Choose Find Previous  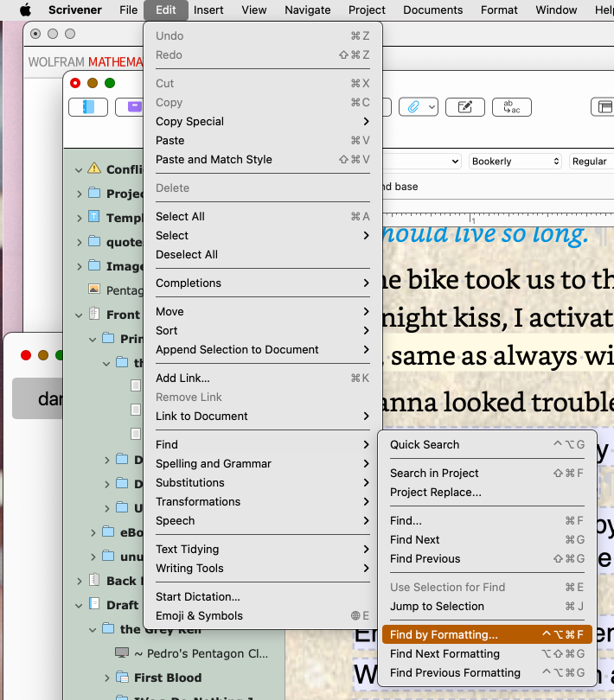487,558
